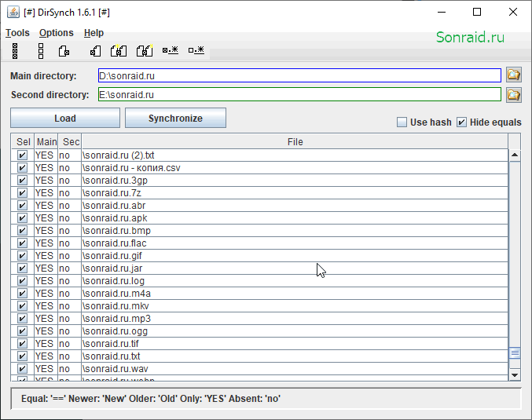This screenshot has height=420, width=532.
Task: Uncheck selection for sonraid.ru.mp3
Action: click(22, 318)
